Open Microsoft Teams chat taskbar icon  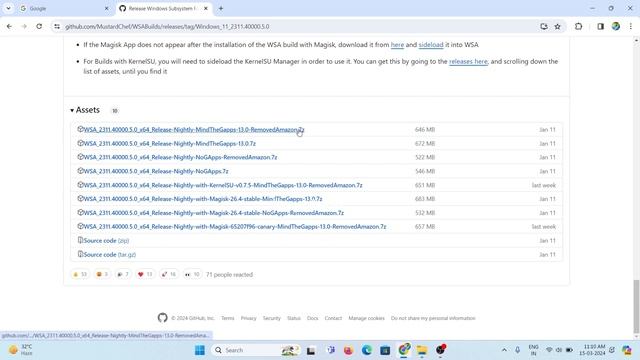(331, 350)
